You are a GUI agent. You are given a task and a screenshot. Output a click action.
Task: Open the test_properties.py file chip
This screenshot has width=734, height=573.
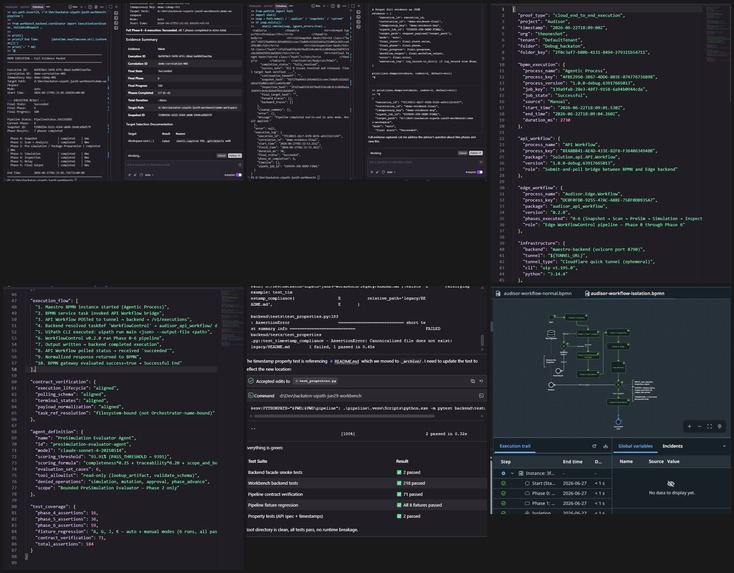pos(316,381)
